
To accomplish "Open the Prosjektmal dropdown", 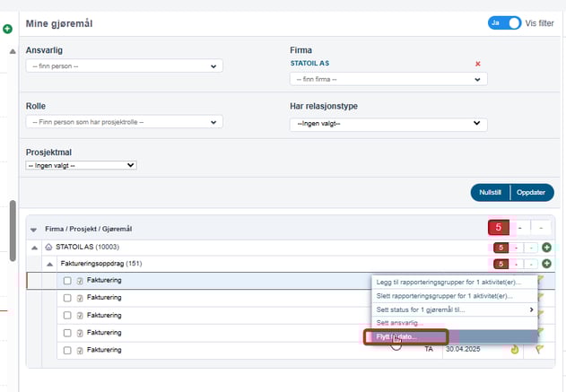I will point(81,165).
